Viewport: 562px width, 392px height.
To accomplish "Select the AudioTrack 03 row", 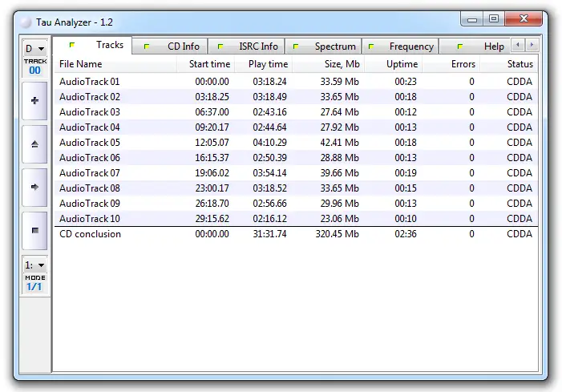I will click(x=296, y=112).
